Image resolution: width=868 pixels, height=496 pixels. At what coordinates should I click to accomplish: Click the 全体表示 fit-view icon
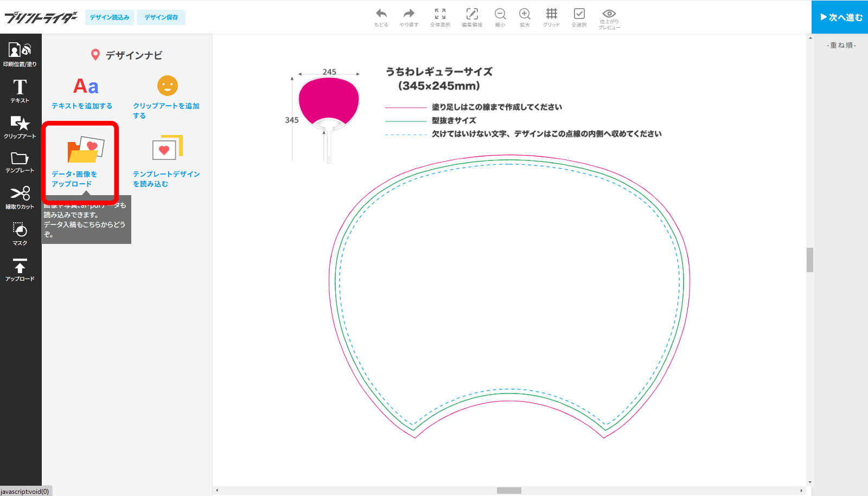(440, 17)
